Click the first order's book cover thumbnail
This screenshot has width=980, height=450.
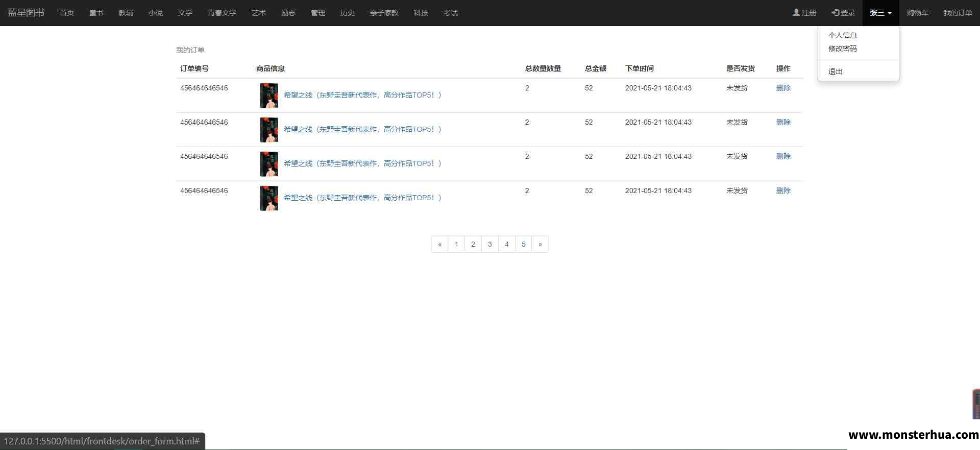(x=269, y=96)
